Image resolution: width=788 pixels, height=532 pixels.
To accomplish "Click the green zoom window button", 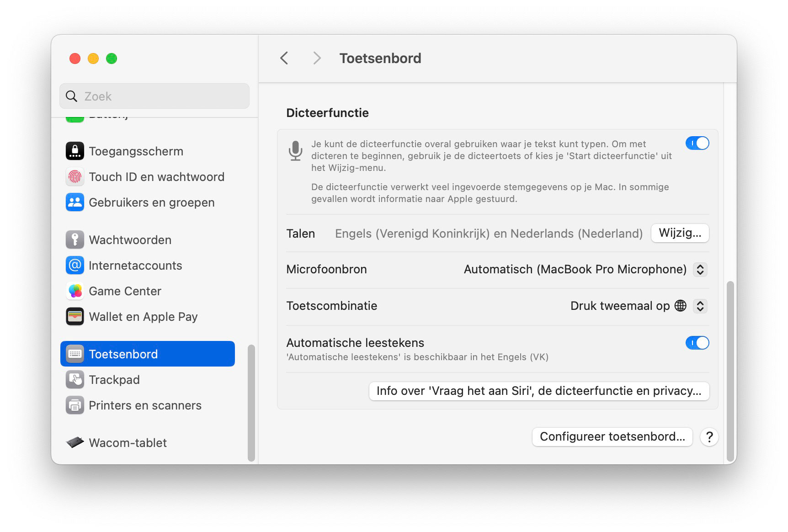I will point(112,59).
